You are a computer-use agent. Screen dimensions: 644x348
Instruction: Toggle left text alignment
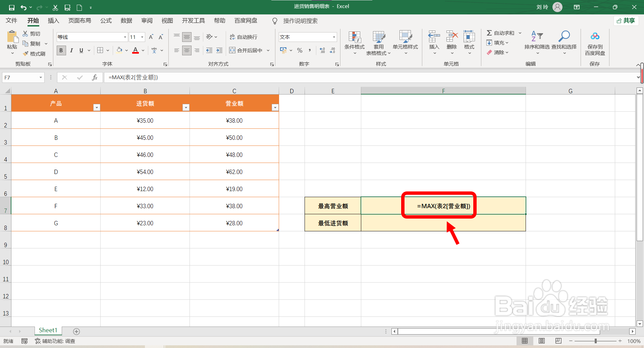tap(177, 50)
